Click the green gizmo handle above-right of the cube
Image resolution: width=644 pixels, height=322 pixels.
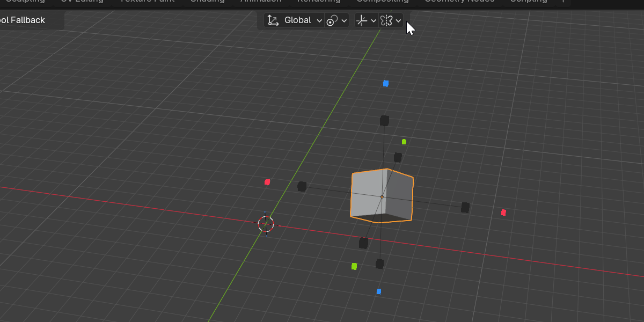(404, 142)
